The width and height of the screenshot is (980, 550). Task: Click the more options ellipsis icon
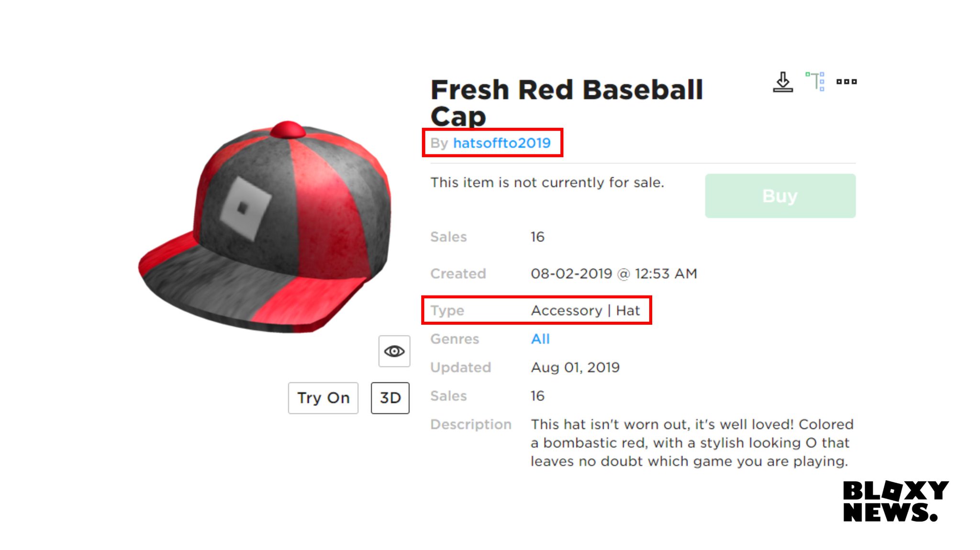coord(846,81)
